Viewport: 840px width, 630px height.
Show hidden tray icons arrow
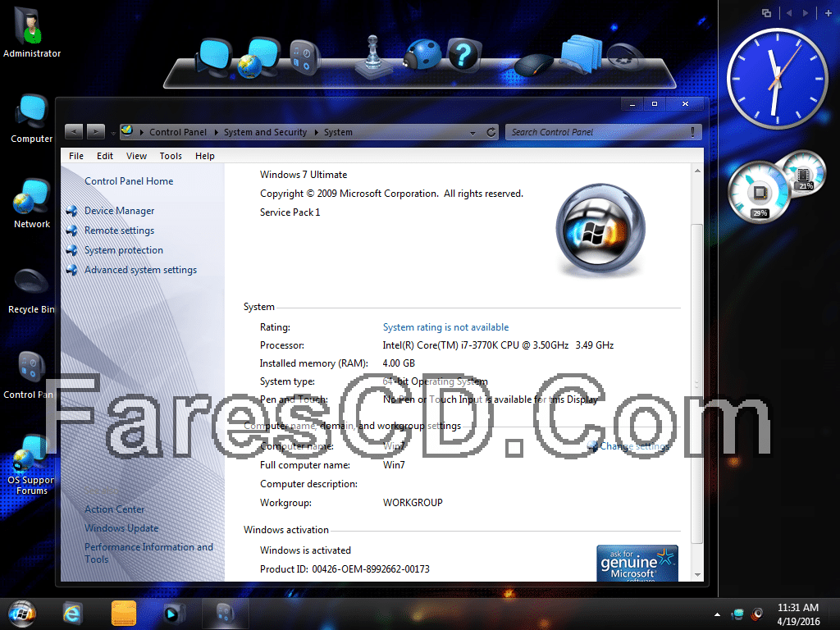click(x=717, y=614)
